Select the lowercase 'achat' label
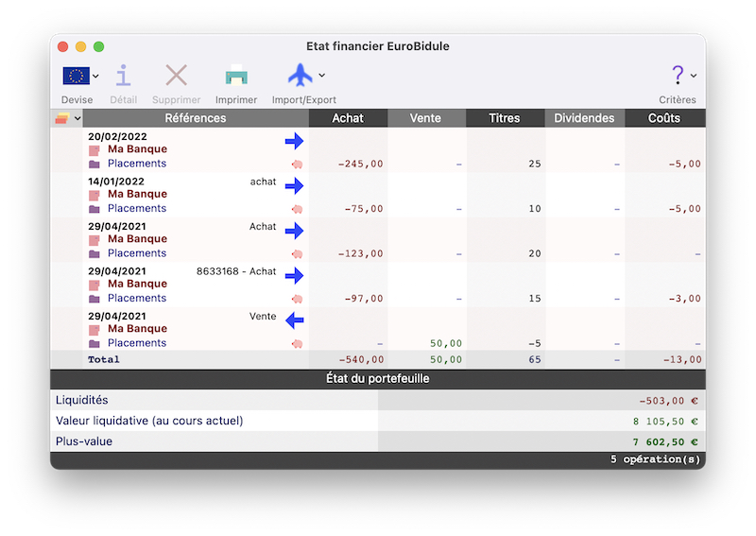This screenshot has height=536, width=756. coord(264,182)
